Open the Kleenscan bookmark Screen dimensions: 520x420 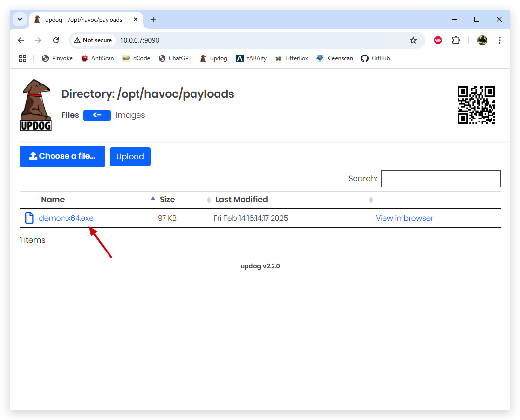coord(334,58)
